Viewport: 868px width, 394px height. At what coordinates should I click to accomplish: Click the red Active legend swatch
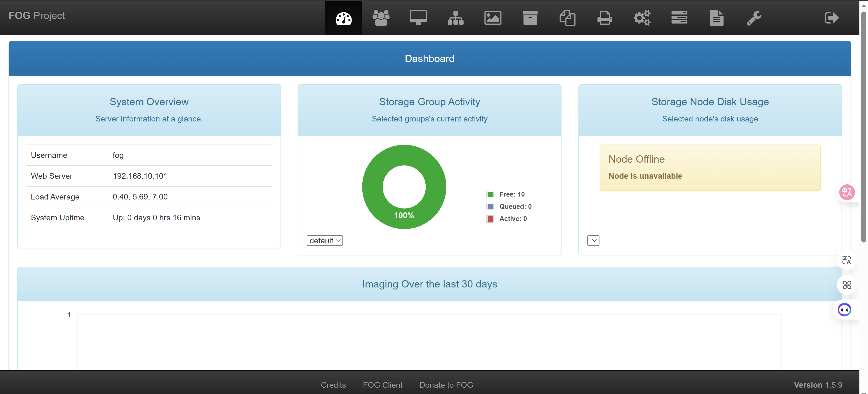[490, 219]
